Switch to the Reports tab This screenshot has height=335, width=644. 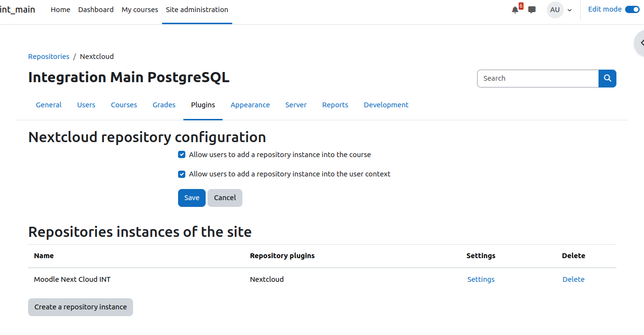coord(335,105)
